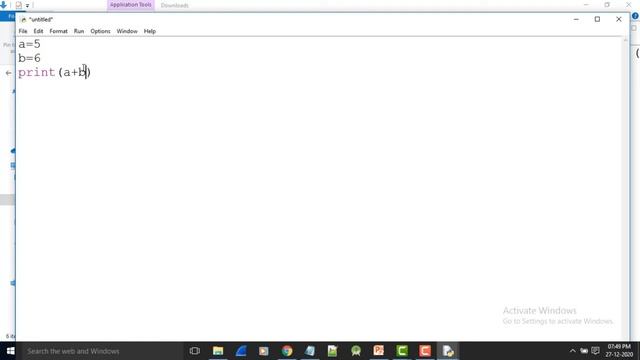Open the blue fin-shaped taskbar app
Image resolution: width=640 pixels, height=360 pixels.
point(241,351)
